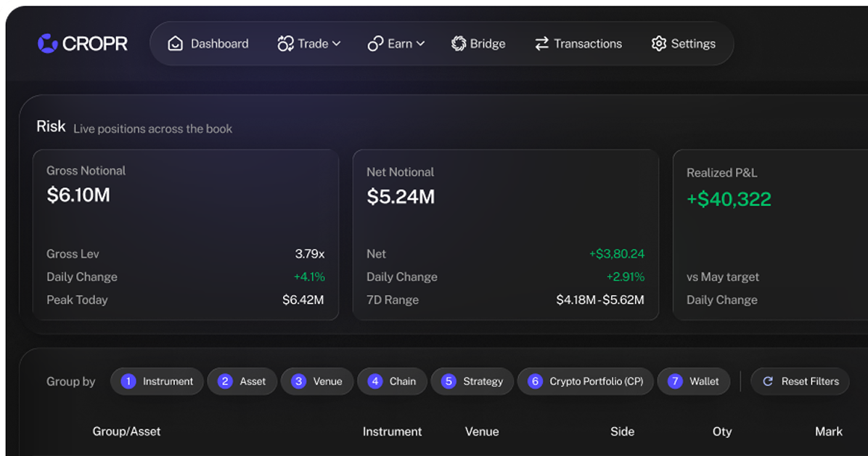Click the +2.91% daily change value
This screenshot has width=868, height=456.
626,277
